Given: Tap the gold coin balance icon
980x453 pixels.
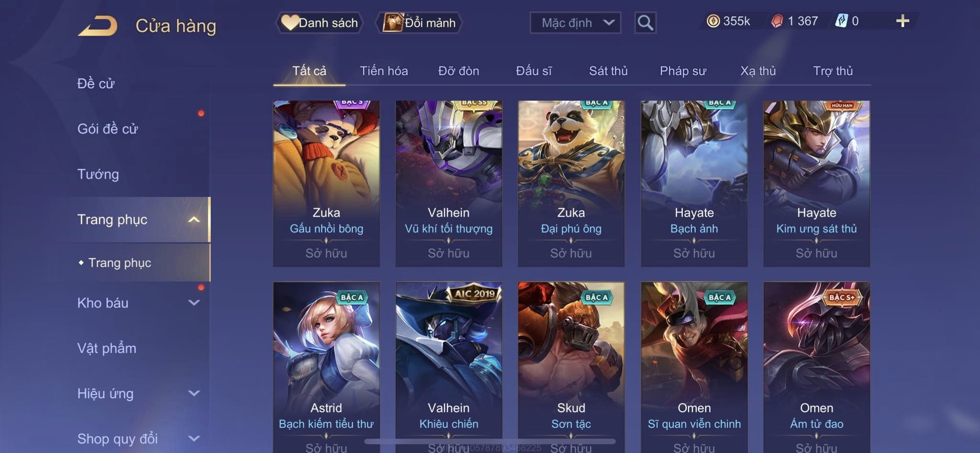Looking at the screenshot, I should (713, 21).
